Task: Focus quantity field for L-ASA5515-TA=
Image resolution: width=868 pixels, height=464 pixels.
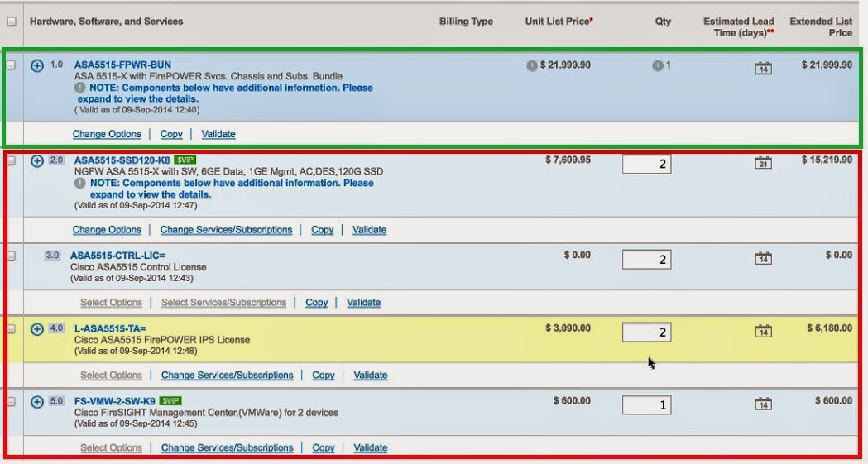Action: pos(646,332)
